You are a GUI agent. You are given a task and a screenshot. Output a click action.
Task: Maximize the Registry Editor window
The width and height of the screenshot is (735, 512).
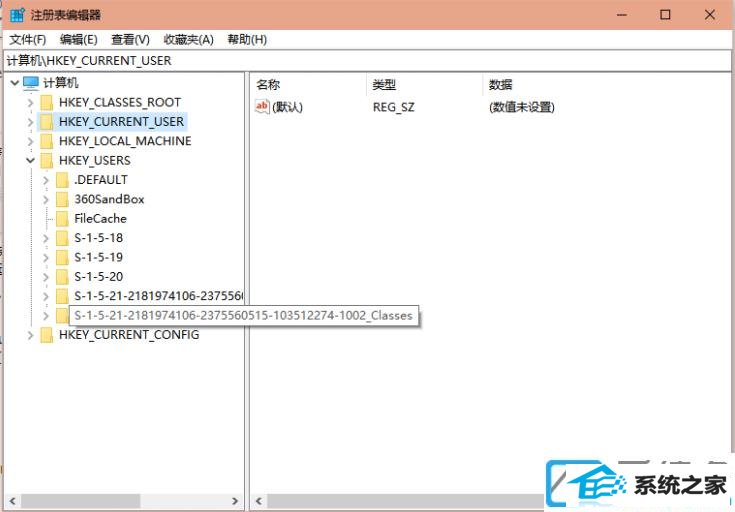coord(665,15)
